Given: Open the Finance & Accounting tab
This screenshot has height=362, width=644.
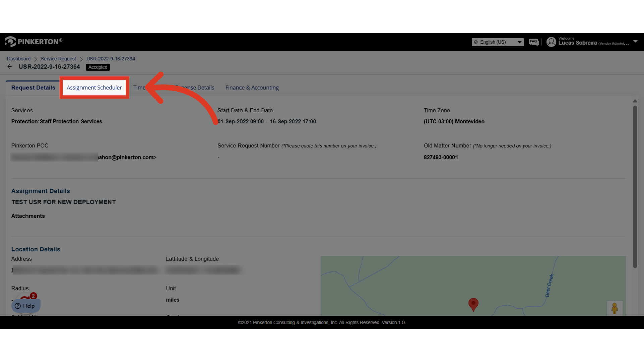Looking at the screenshot, I should coord(252,88).
